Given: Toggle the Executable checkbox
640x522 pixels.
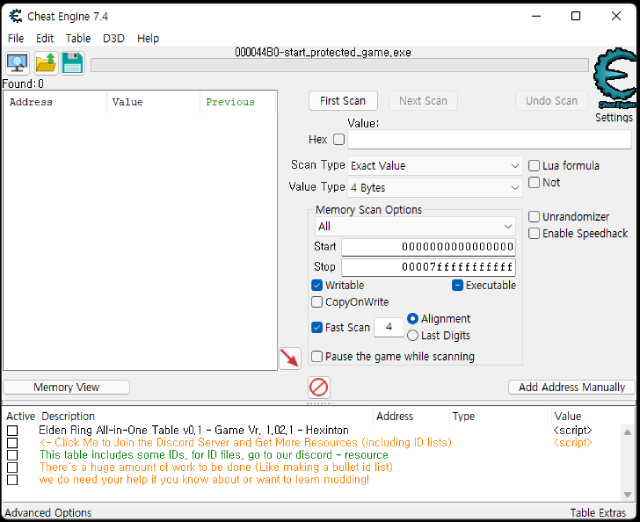Looking at the screenshot, I should coord(458,285).
